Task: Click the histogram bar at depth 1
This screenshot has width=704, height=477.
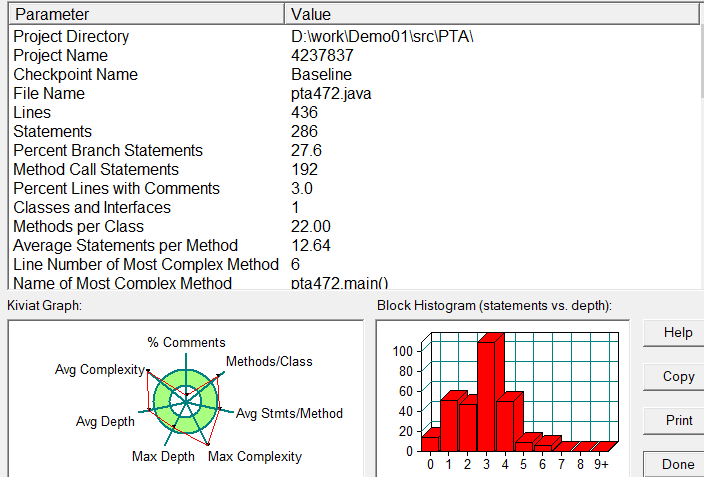Action: coord(449,425)
